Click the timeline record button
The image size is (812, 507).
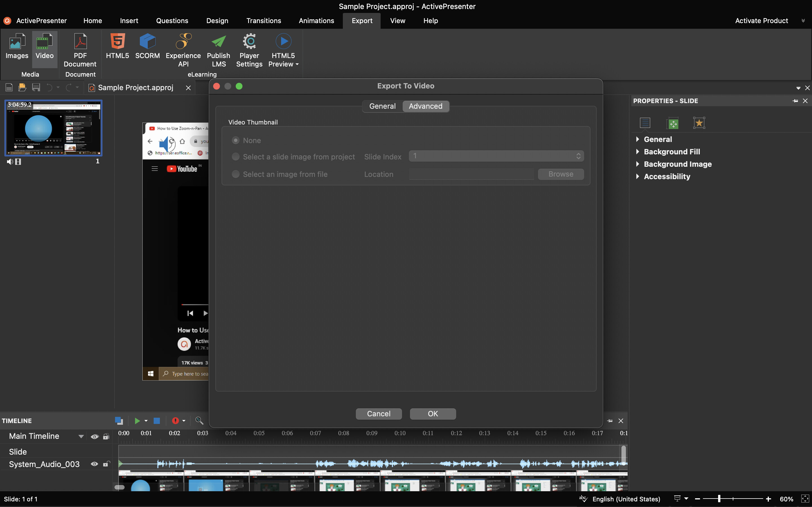click(175, 421)
